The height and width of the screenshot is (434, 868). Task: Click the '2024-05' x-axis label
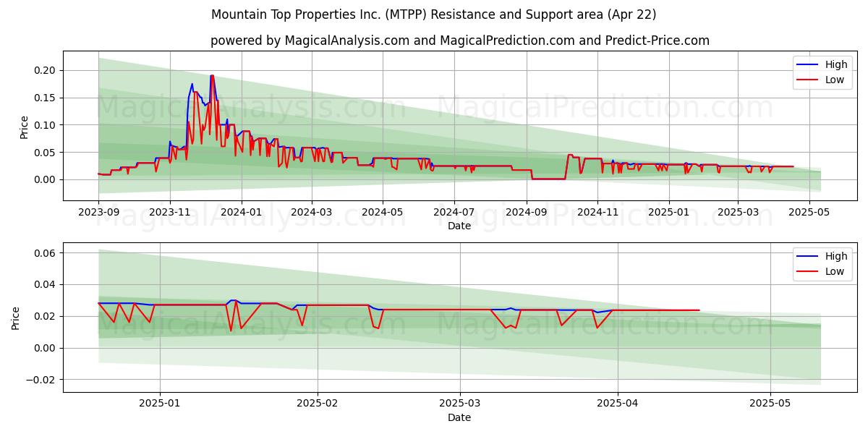383,213
